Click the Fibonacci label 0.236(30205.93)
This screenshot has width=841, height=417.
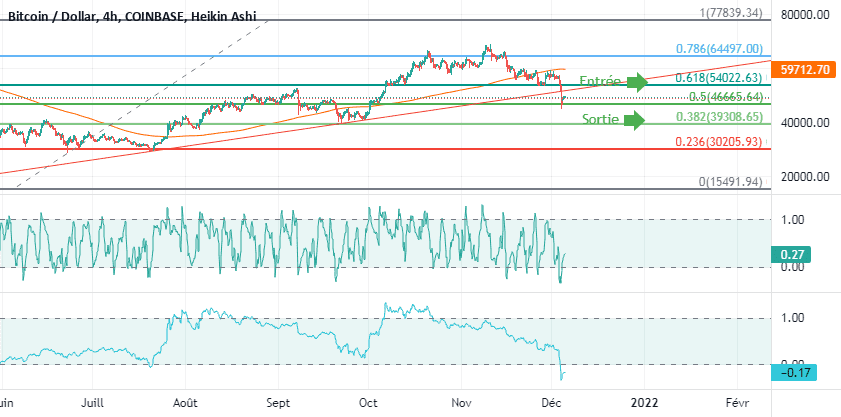(x=719, y=142)
